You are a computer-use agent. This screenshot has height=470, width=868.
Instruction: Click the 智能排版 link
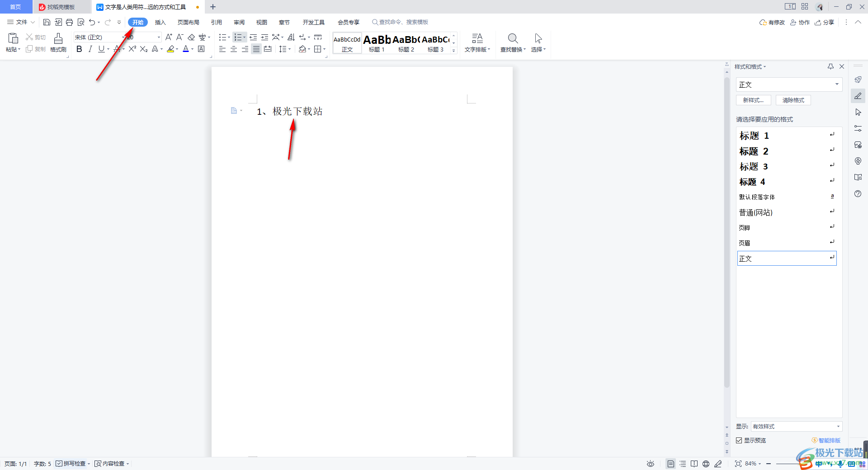click(x=826, y=440)
